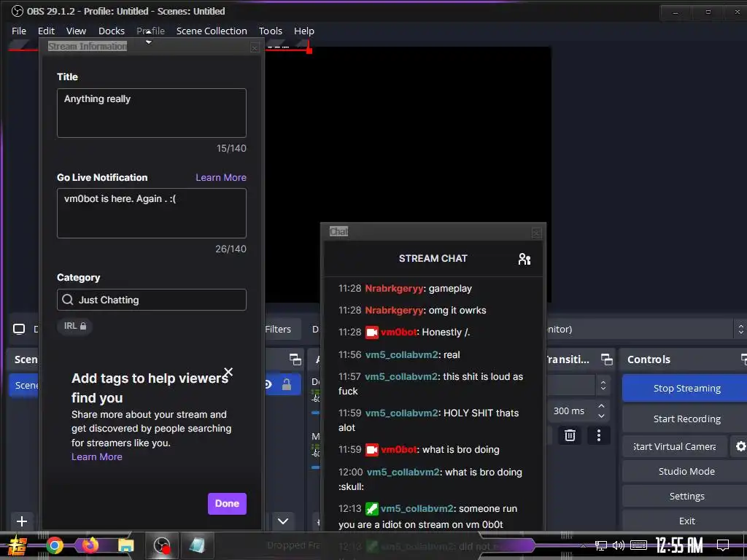
Task: Open the Edit menu
Action: click(x=46, y=31)
